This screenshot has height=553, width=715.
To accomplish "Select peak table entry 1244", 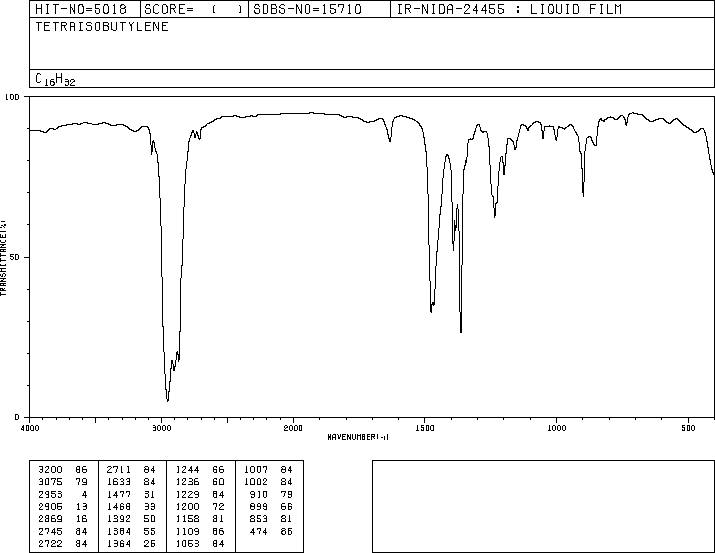I will pos(187,470).
